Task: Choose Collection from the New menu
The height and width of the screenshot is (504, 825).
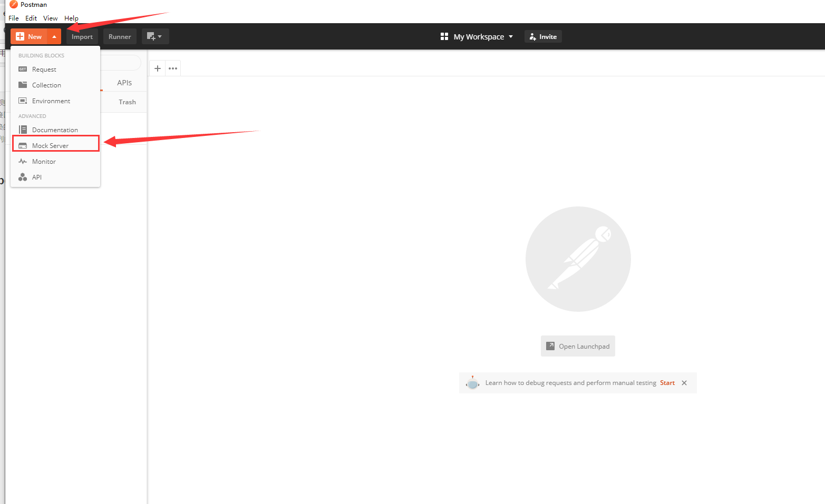Action: (x=55, y=85)
